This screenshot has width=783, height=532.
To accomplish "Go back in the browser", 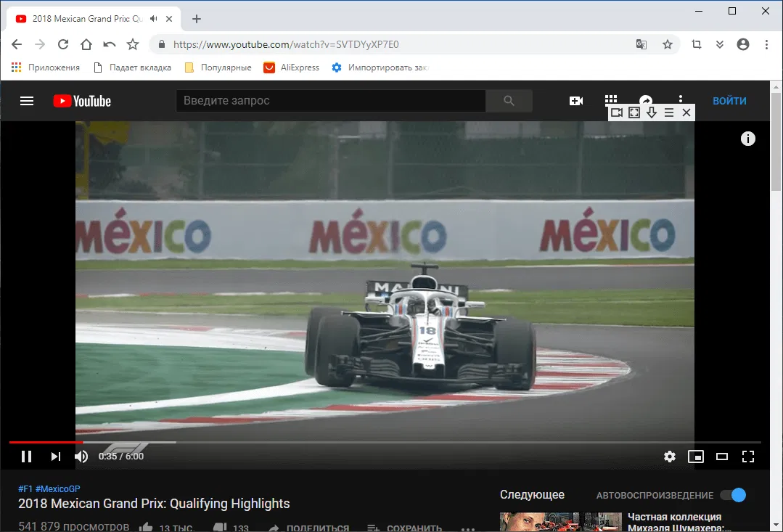I will (17, 44).
